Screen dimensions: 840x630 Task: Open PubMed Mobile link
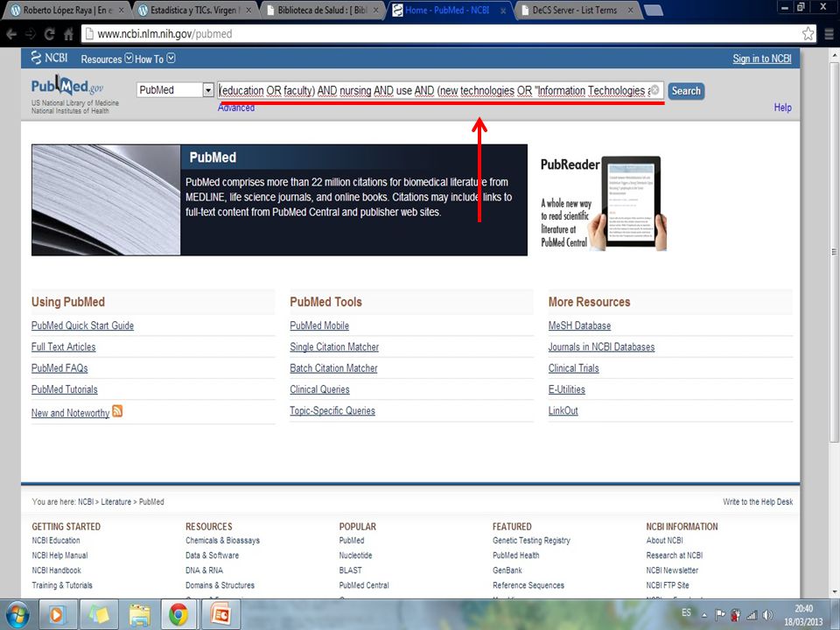[319, 325]
